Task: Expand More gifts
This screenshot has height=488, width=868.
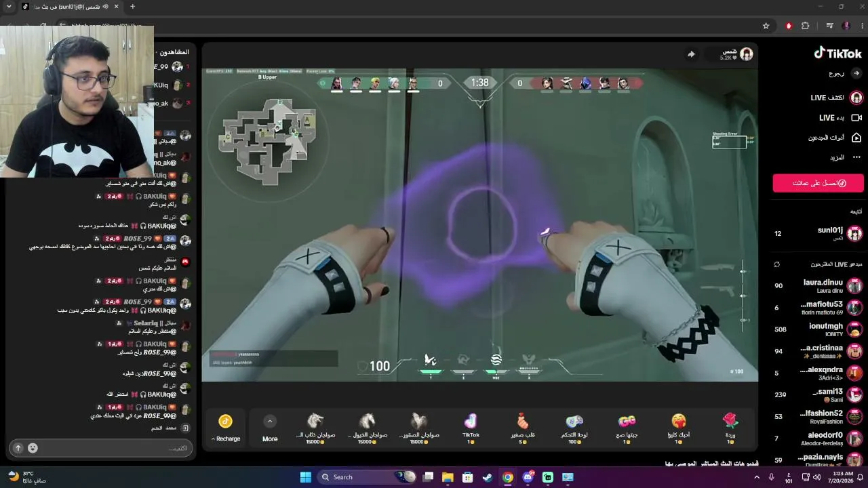Action: 270,428
